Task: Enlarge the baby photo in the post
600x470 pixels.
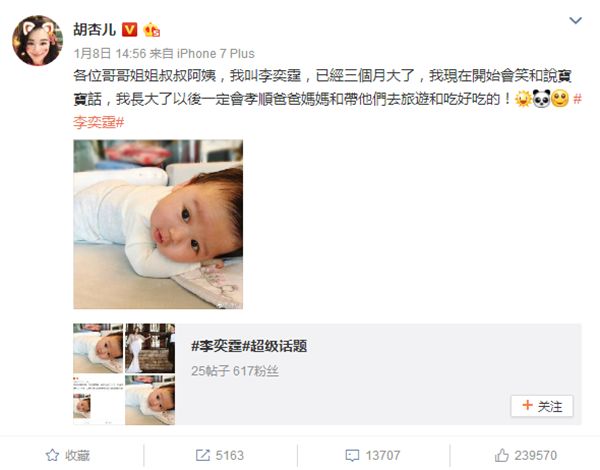Action: click(x=158, y=224)
